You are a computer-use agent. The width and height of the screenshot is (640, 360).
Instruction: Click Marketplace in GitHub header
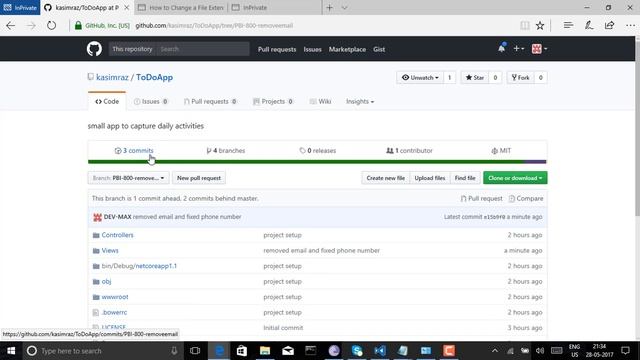(x=347, y=49)
